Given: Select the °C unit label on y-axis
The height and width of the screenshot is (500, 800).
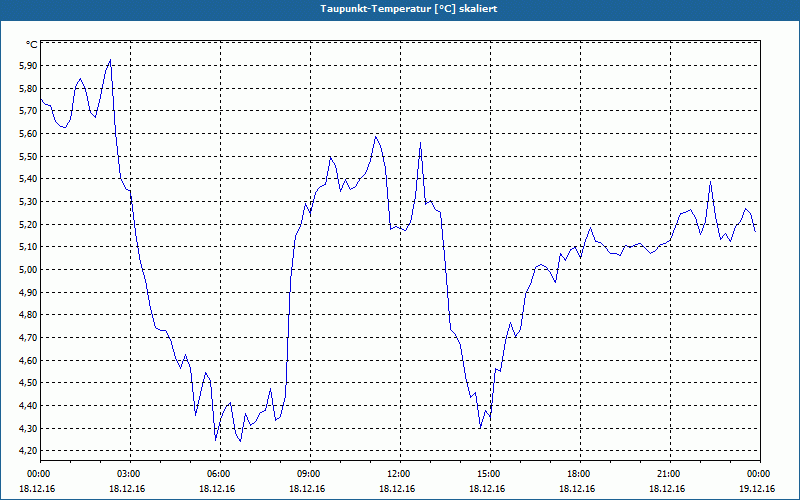Looking at the screenshot, I should [x=32, y=45].
